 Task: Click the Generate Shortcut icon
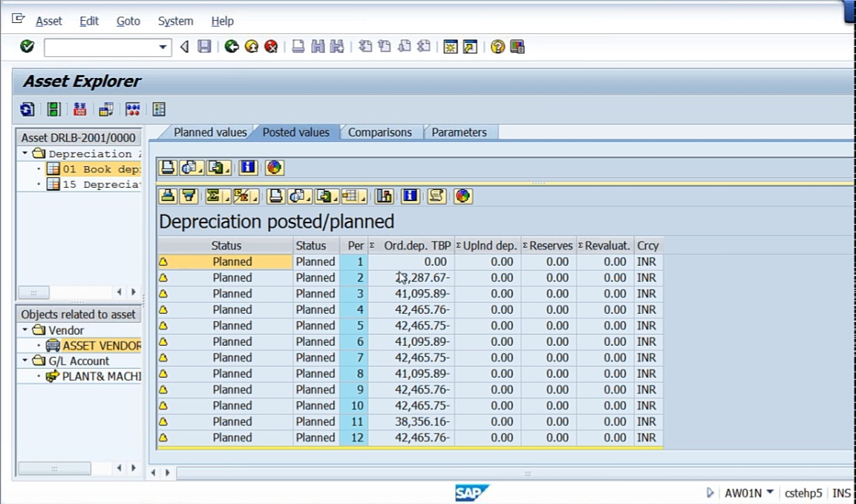[x=470, y=47]
